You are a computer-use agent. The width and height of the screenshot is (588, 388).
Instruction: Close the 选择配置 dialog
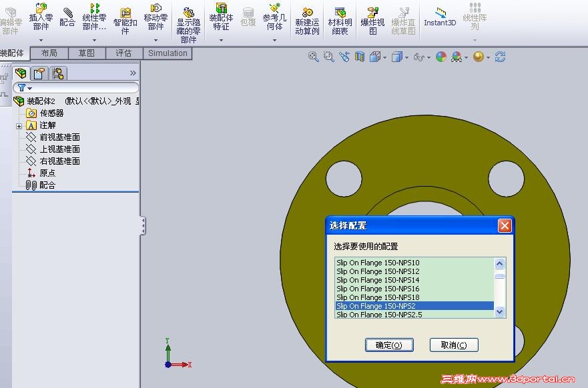(x=505, y=225)
